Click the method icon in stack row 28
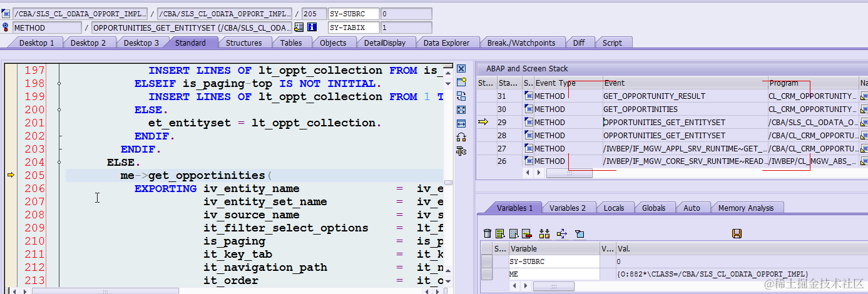Viewport: 868px width, 294px height. [528, 135]
